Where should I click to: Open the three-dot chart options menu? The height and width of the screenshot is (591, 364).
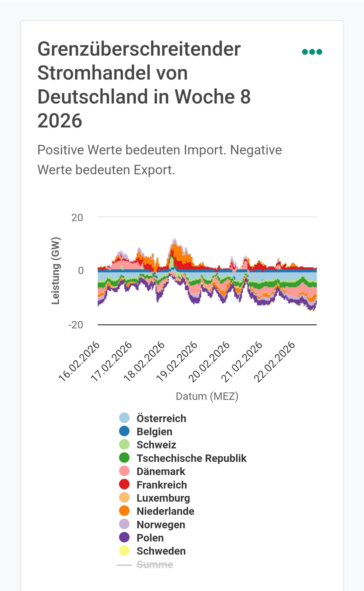(312, 52)
